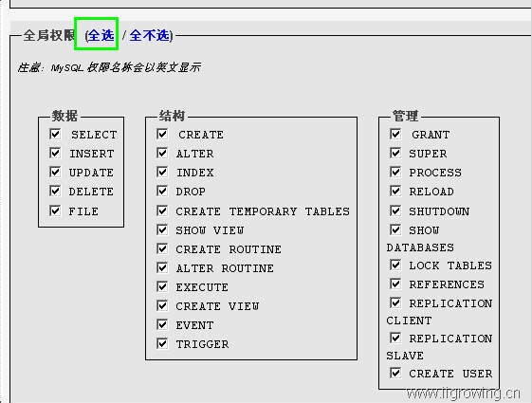Uncheck the CREATE VIEW checkbox
The width and height of the screenshot is (532, 403).
162,305
